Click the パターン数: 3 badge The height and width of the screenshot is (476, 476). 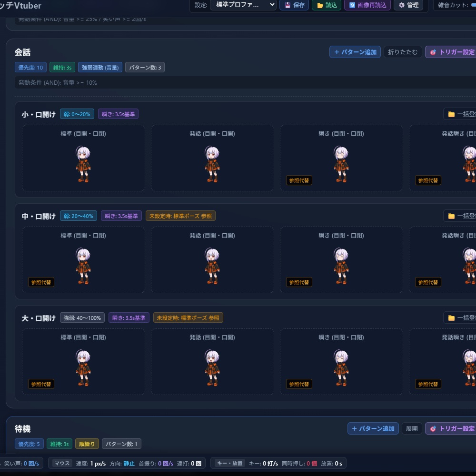coord(145,68)
